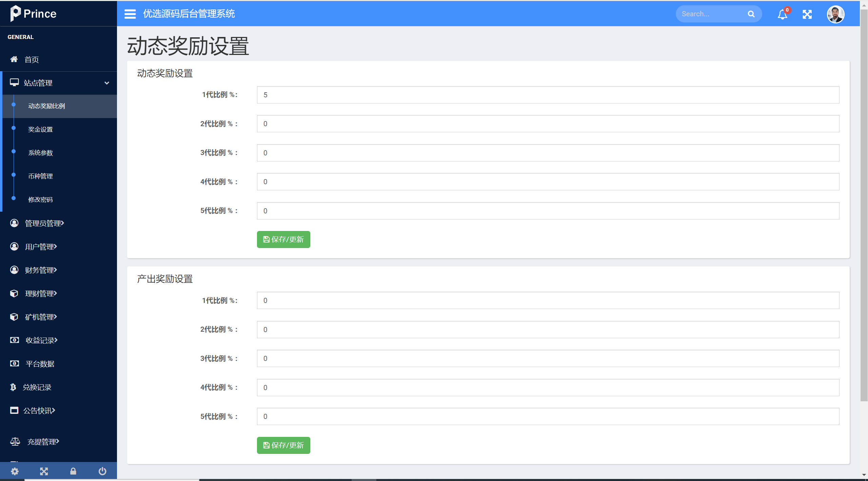
Task: Click the hamburger menu toggle icon
Action: (130, 14)
